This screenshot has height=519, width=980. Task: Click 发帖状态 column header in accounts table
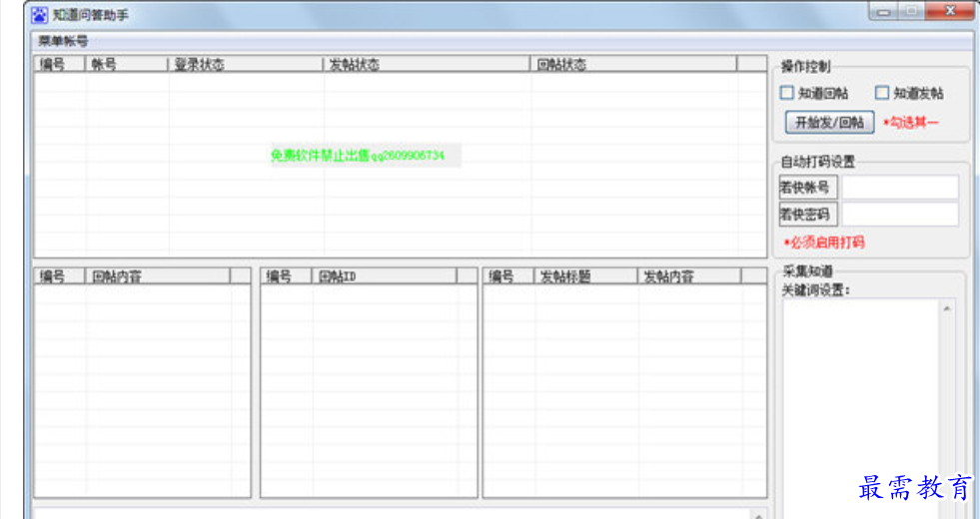coord(427,64)
